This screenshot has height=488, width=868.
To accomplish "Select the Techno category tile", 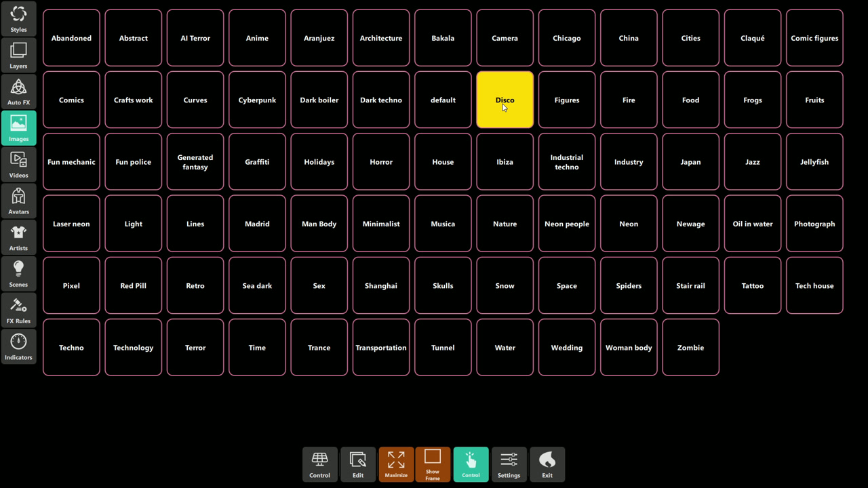I will pyautogui.click(x=71, y=348).
